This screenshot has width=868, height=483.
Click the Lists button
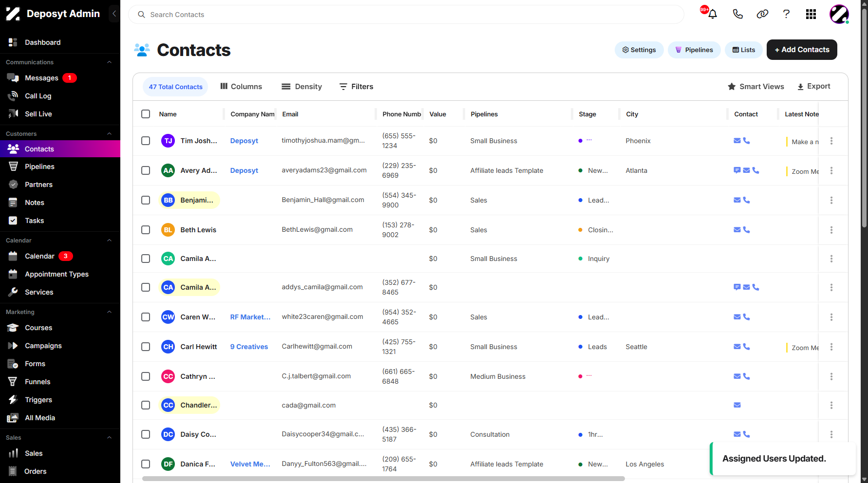(744, 50)
